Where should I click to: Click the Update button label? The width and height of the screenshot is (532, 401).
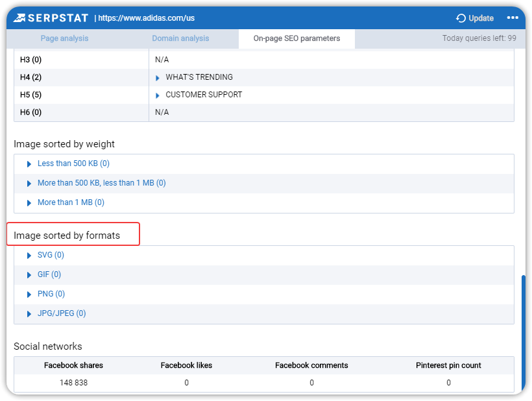coord(481,18)
